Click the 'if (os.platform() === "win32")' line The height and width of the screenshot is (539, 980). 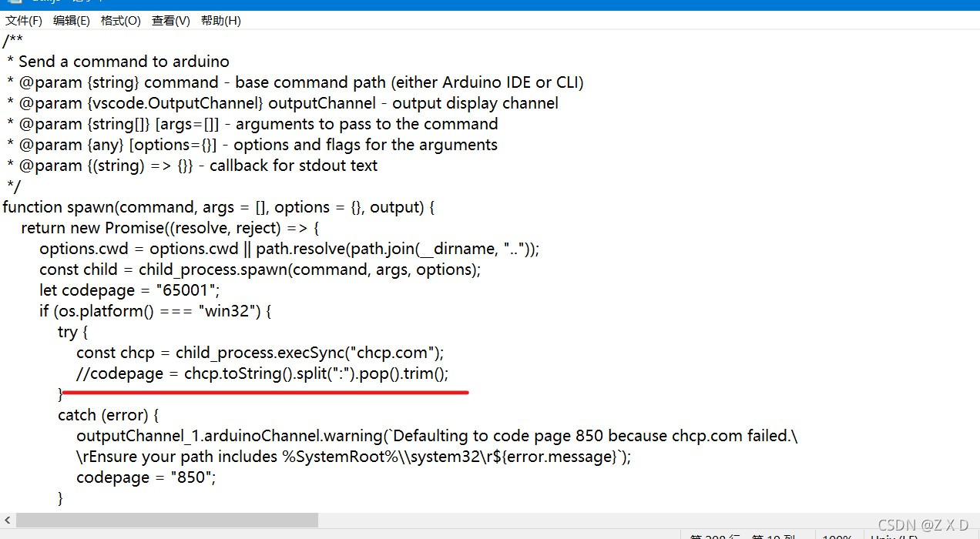pos(156,311)
